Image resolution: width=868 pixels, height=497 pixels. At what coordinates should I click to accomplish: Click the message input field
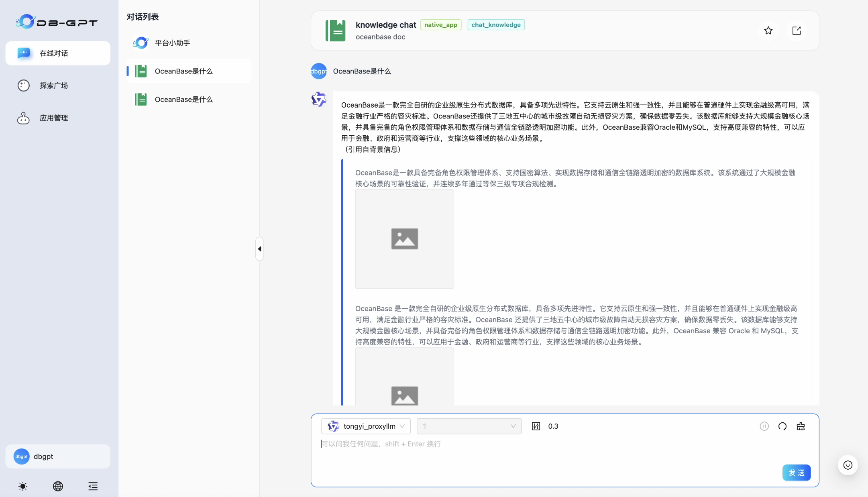482,444
